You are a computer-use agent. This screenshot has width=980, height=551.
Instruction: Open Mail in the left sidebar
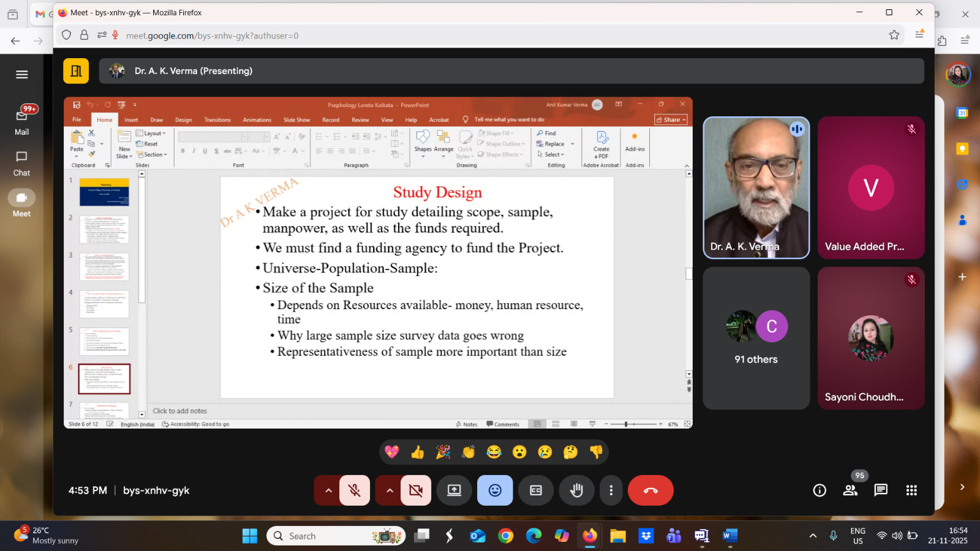(x=21, y=122)
